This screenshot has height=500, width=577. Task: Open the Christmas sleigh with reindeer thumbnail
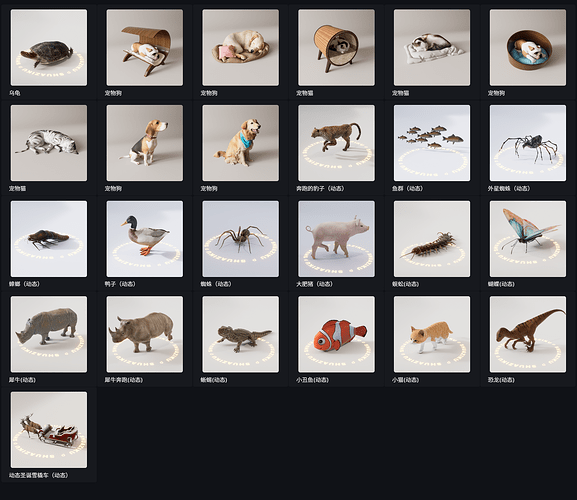pos(49,430)
